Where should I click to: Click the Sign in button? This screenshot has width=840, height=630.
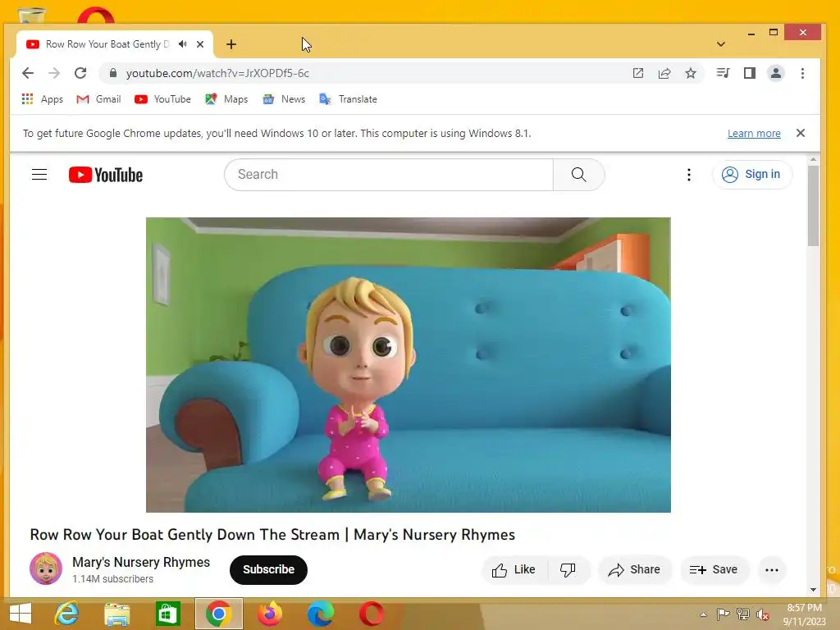pyautogui.click(x=751, y=175)
